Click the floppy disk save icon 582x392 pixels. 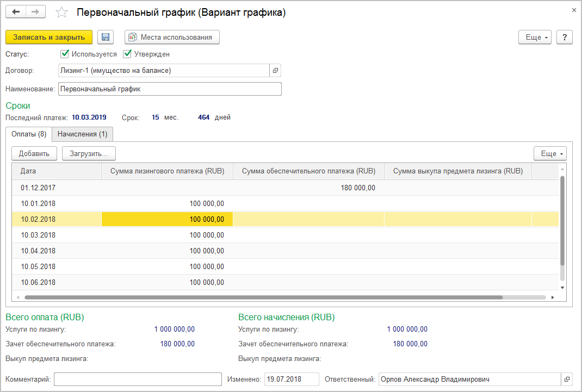[106, 37]
